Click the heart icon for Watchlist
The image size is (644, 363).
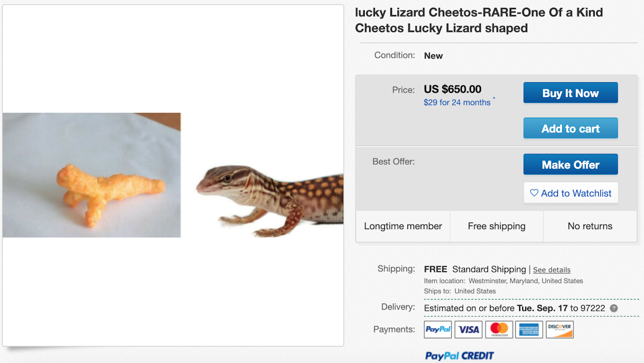(x=534, y=193)
